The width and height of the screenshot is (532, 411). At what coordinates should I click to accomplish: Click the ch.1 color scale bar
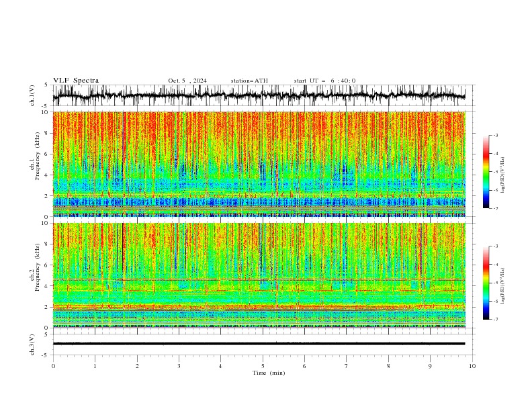(486, 172)
